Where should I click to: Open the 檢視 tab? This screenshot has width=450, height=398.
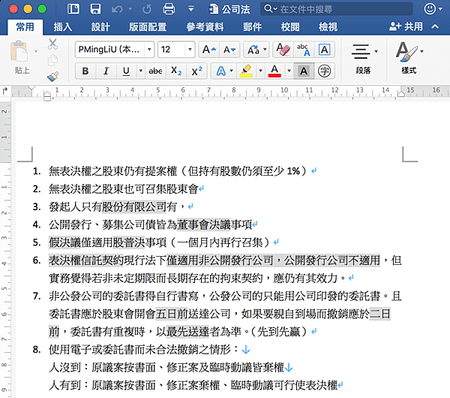(x=328, y=27)
